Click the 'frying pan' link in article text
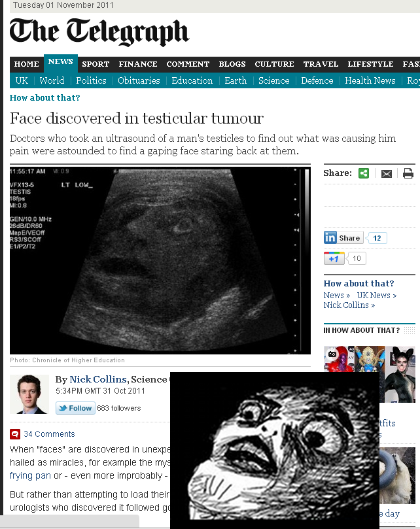This screenshot has height=529, width=420. coord(30,475)
